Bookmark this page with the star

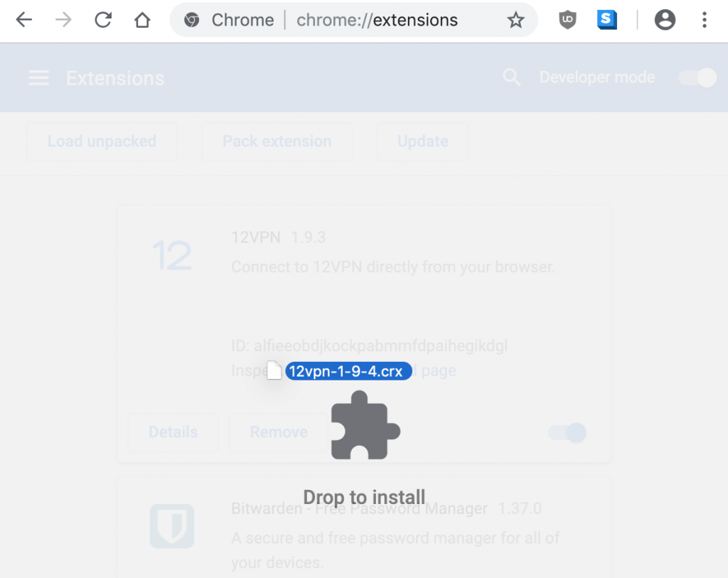coord(515,20)
